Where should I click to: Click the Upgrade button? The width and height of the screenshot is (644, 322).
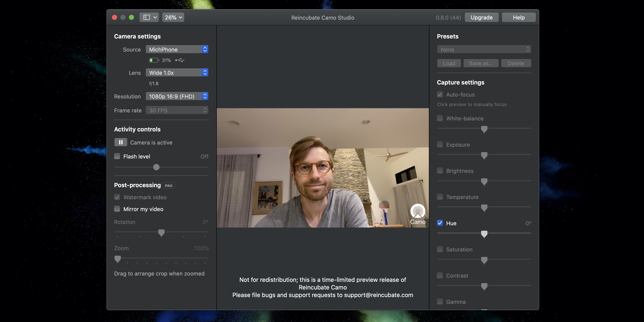pos(481,17)
